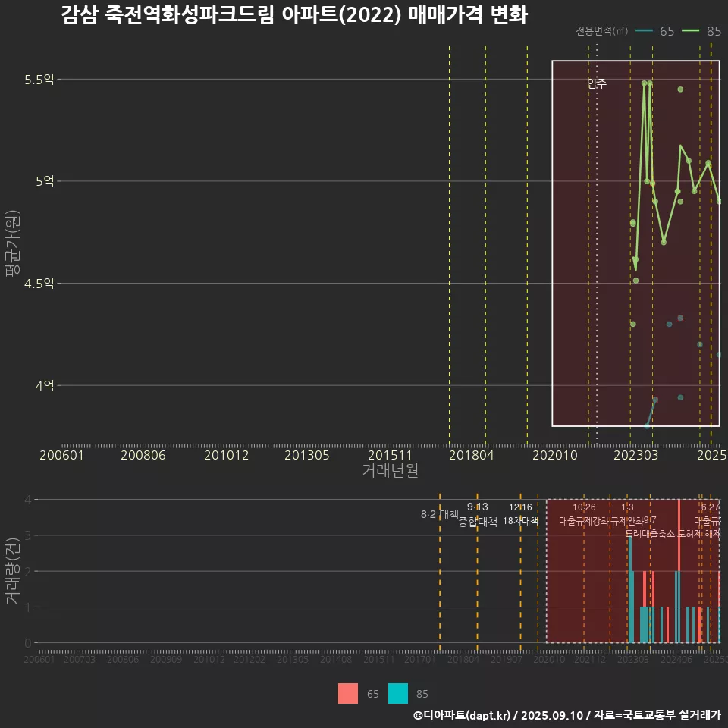The height and width of the screenshot is (728, 728).
Task: Click the 10·26 대출규제강화 annotation
Action: (584, 514)
